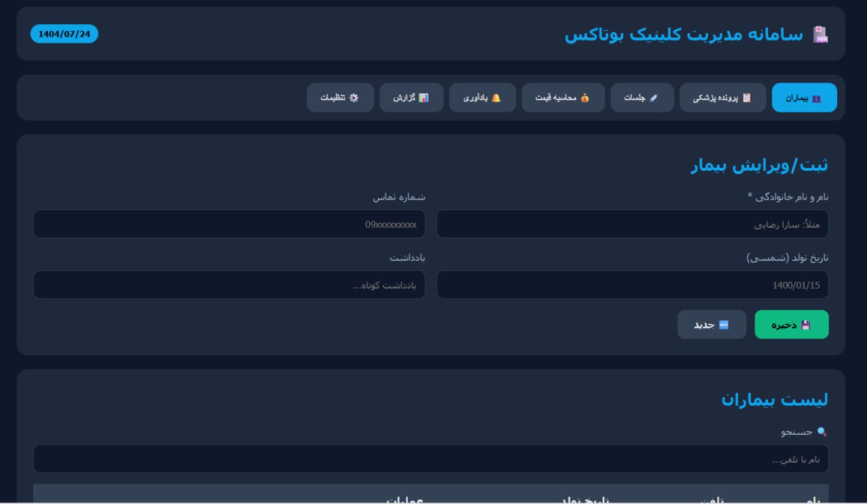Click the عملیات column header
This screenshot has width=867, height=504.
405,499
